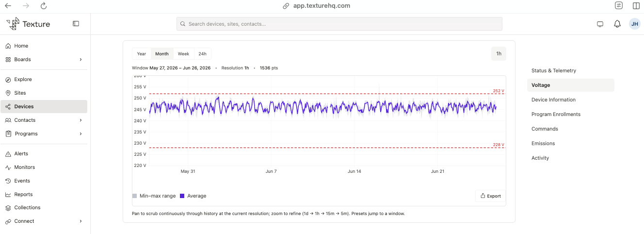Click the Reports chart icon
Viewport: 644px width, 234px height.
click(8, 195)
